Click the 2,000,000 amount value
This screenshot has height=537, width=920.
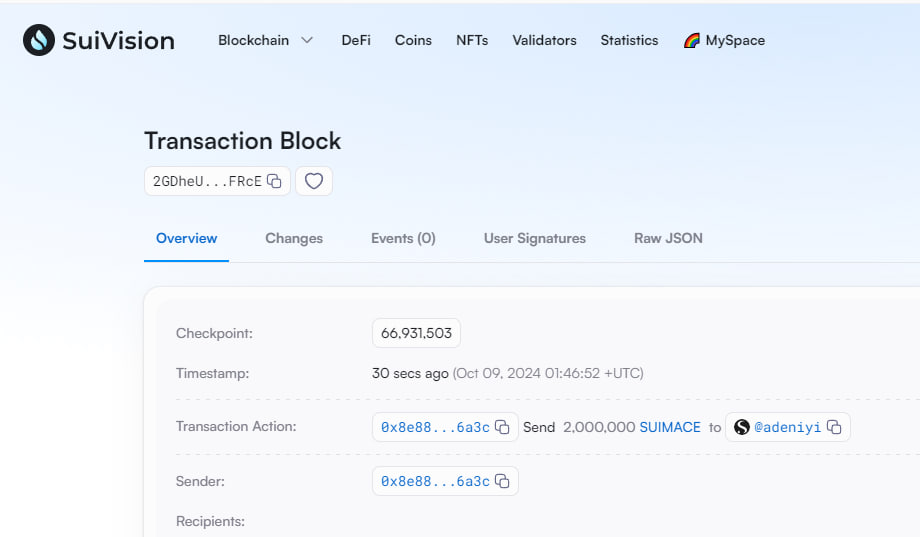click(599, 427)
